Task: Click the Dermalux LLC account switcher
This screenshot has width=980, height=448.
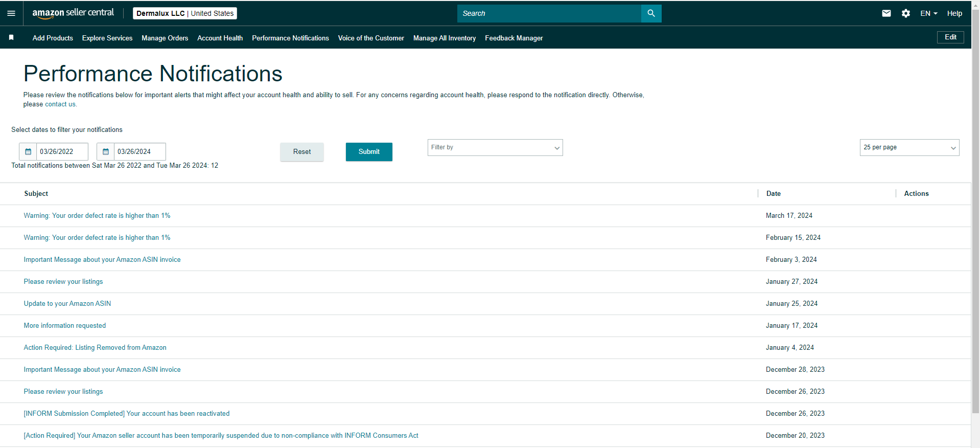Action: [185, 13]
